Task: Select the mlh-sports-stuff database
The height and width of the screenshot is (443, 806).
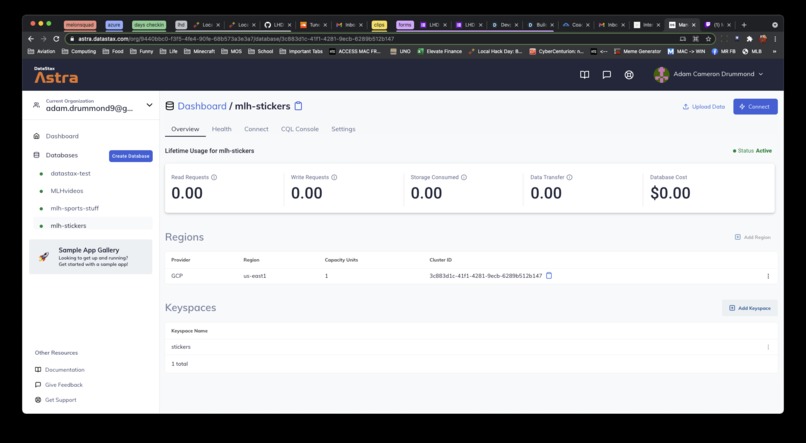Action: click(75, 208)
